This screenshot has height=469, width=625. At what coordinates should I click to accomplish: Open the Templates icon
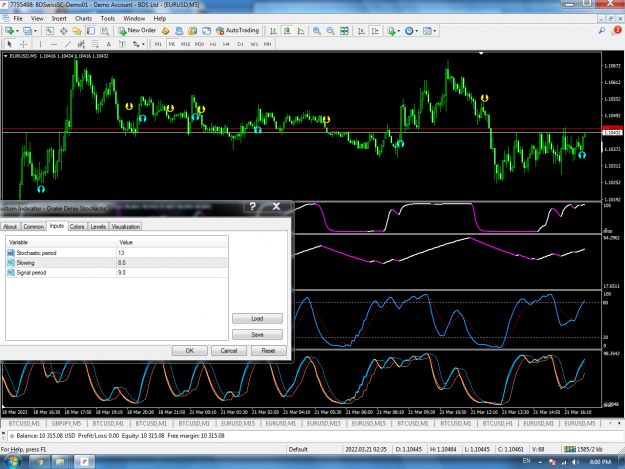(427, 31)
